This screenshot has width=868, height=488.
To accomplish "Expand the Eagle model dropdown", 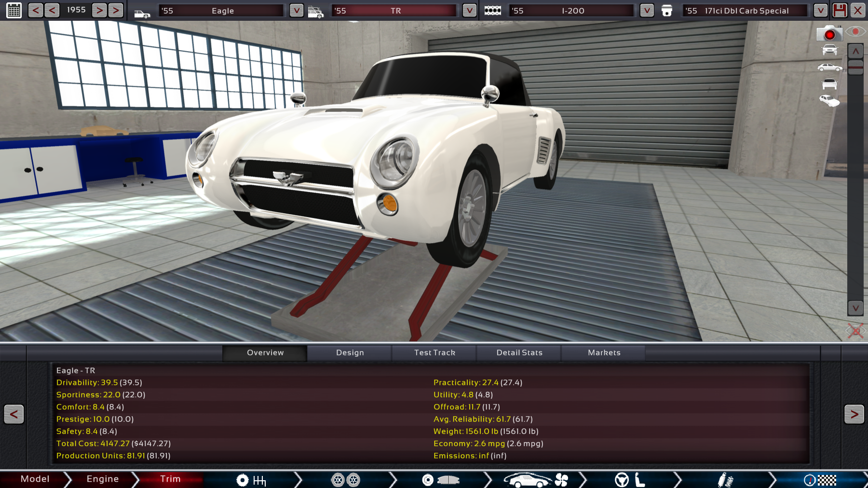I will point(296,10).
